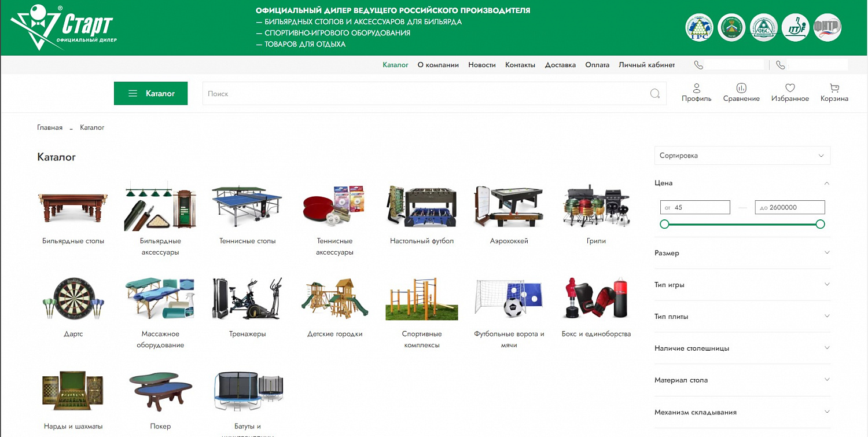
Task: Collapse the Цена filter section
Action: coord(826,183)
